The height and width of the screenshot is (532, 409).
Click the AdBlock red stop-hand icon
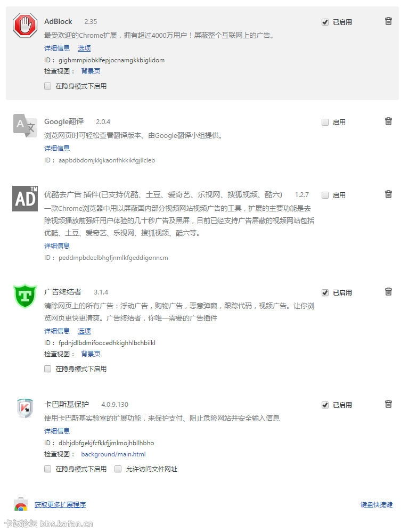click(x=25, y=25)
